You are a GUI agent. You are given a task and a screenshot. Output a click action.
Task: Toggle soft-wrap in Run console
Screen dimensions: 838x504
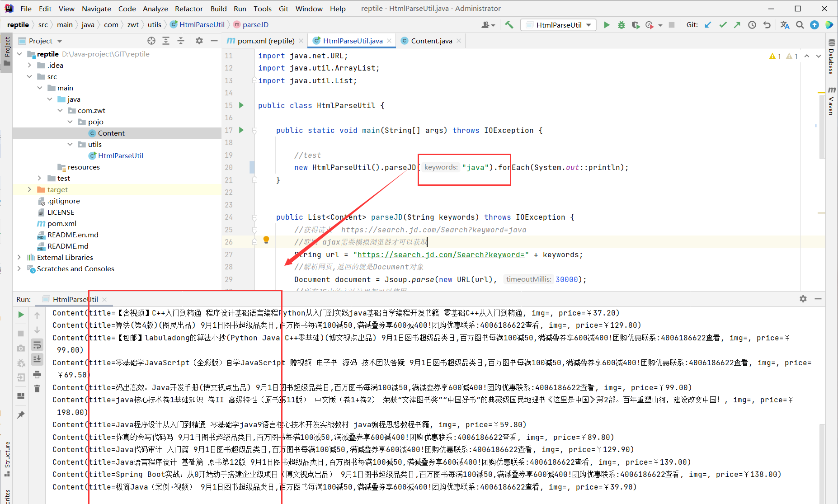37,345
